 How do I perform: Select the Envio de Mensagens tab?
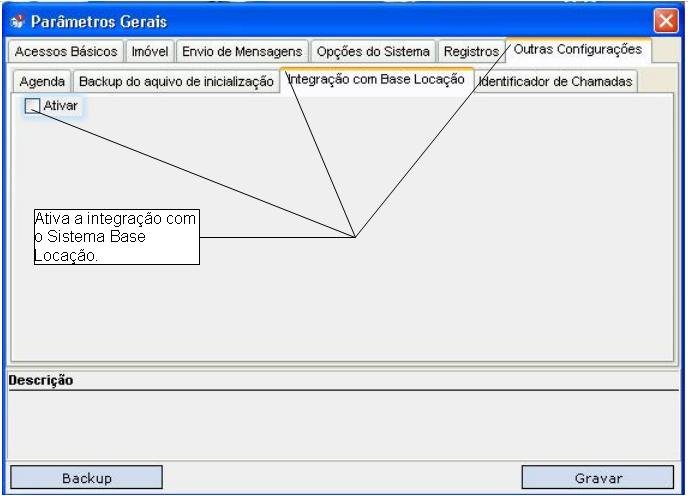pos(242,51)
